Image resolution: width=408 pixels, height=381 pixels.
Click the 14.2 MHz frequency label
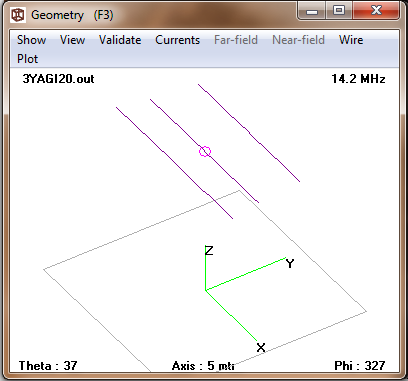click(358, 79)
